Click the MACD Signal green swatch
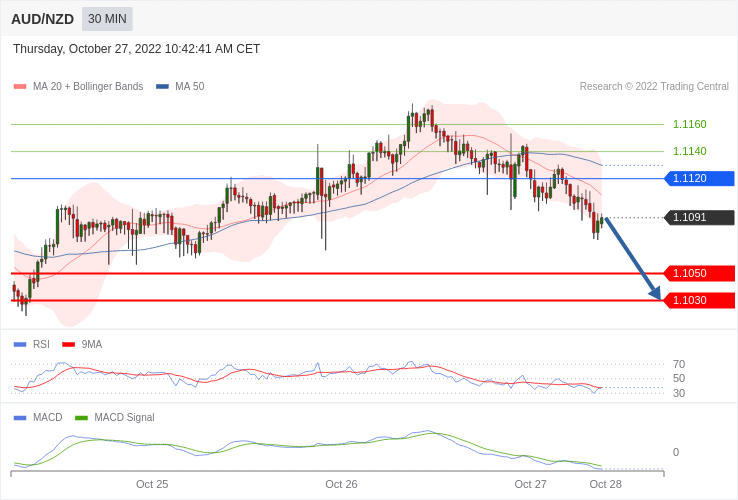 (x=81, y=418)
